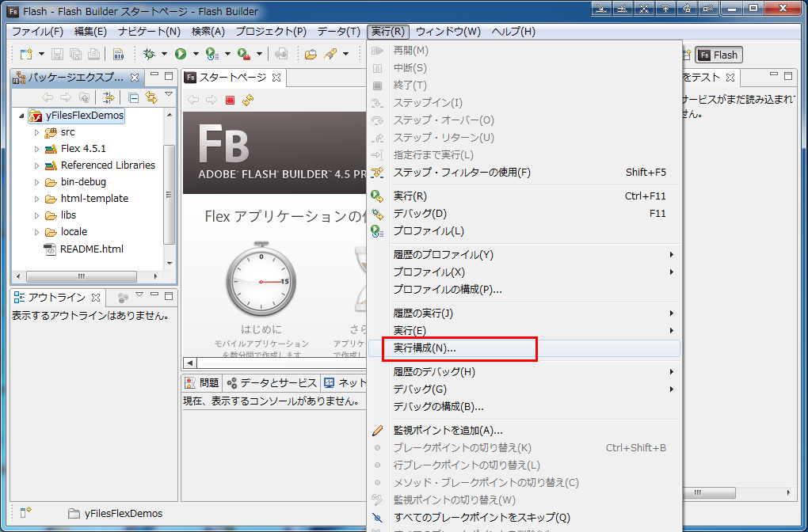
Task: Open the 履歴の実行(J) submenu
Action: click(524, 313)
